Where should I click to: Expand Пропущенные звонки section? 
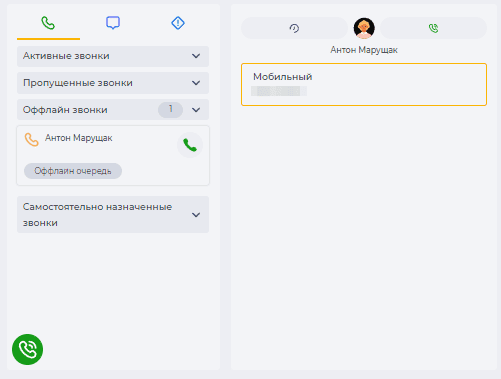[113, 83]
